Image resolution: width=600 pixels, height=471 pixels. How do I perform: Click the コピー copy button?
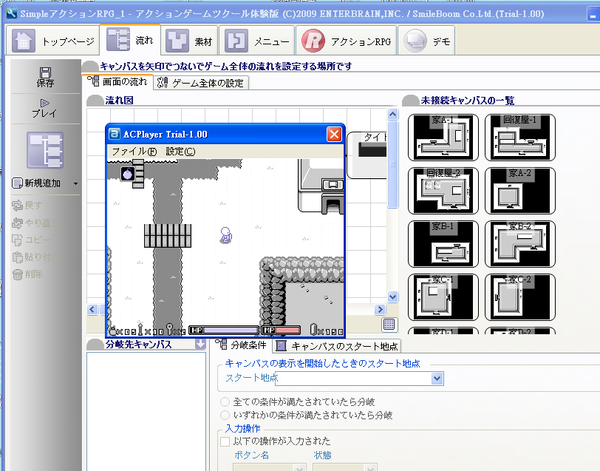pos(31,240)
